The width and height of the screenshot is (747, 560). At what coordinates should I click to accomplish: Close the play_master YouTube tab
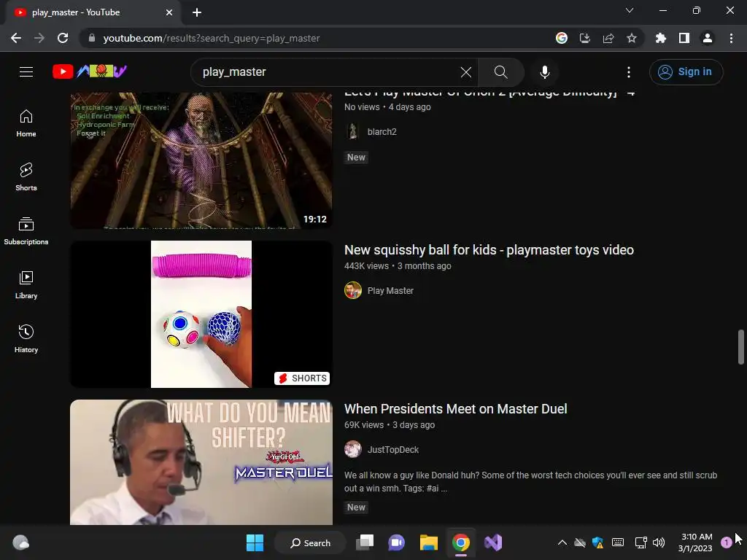pos(169,12)
